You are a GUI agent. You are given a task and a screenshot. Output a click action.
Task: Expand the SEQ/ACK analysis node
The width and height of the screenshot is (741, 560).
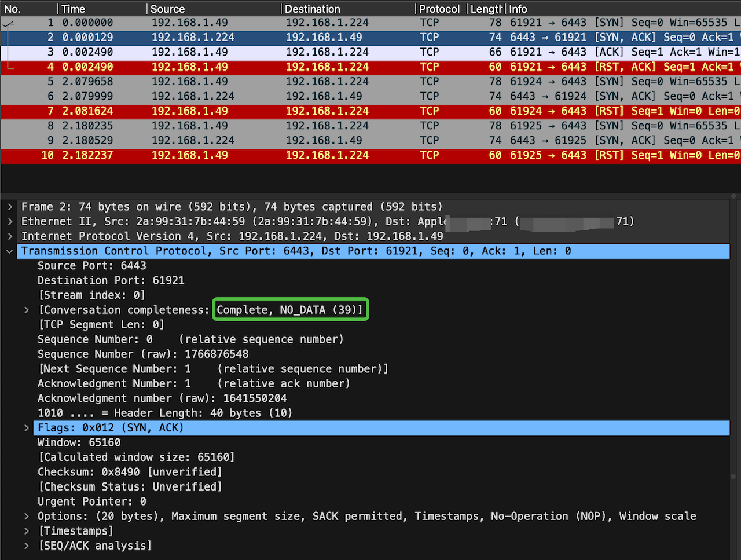(x=27, y=546)
